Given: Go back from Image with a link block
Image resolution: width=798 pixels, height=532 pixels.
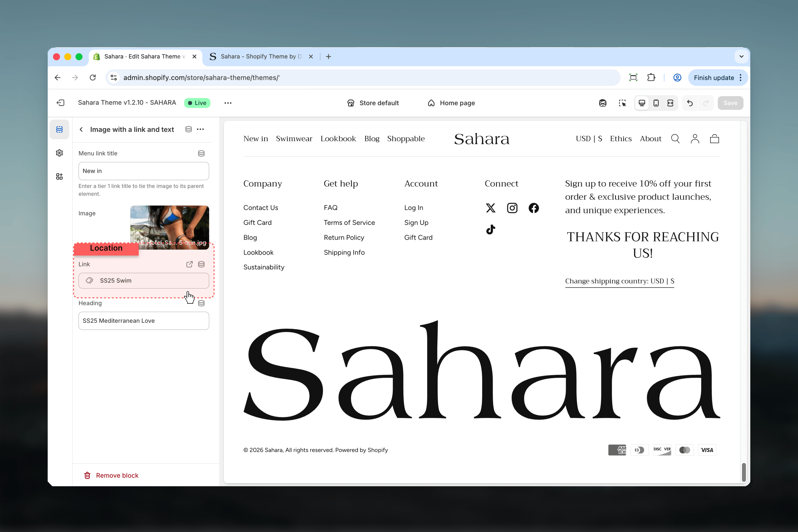Looking at the screenshot, I should 81,129.
